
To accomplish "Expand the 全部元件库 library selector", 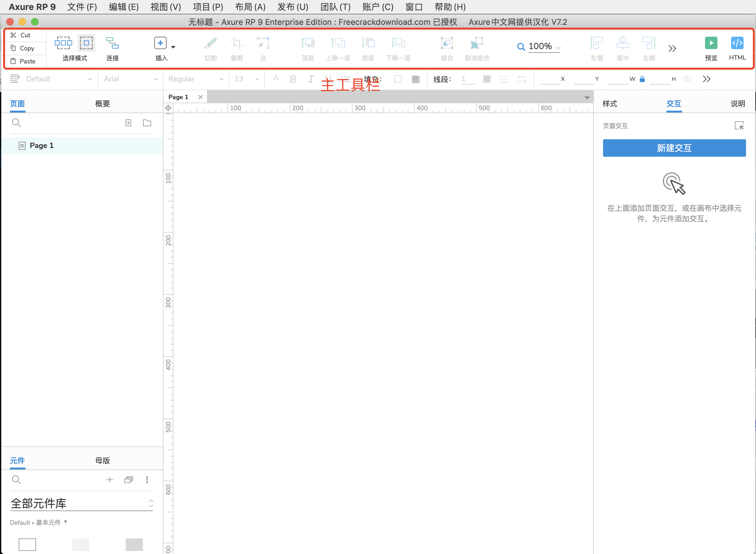I will (82, 503).
